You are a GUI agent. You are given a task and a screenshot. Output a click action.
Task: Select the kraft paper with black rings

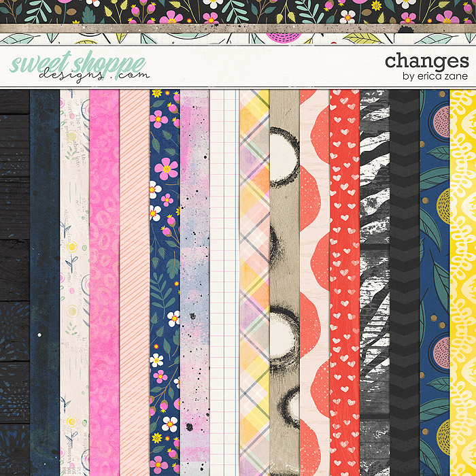coord(285,283)
